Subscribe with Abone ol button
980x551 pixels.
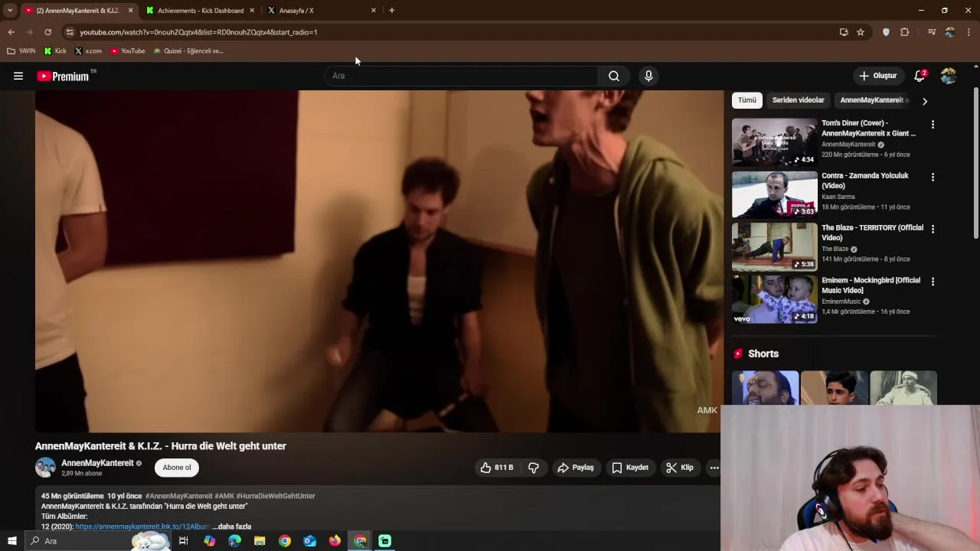[177, 468]
